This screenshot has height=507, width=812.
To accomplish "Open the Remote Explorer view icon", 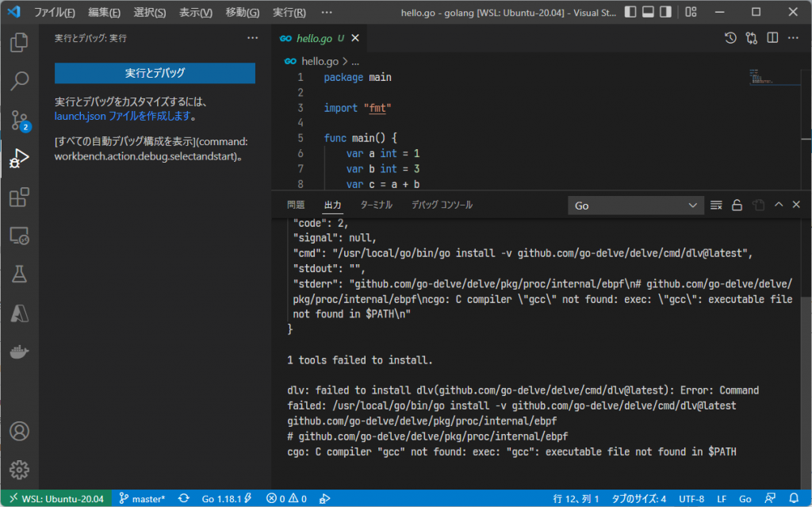I will 19,236.
